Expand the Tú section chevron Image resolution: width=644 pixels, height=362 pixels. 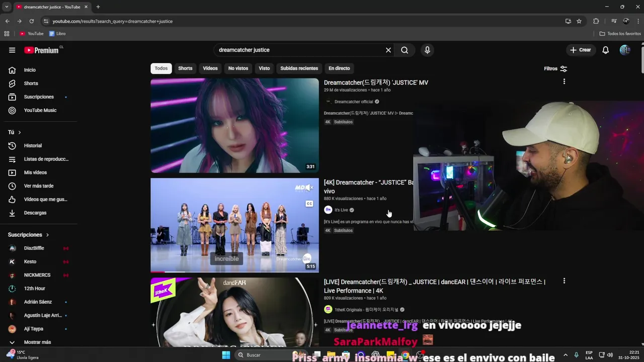19,132
